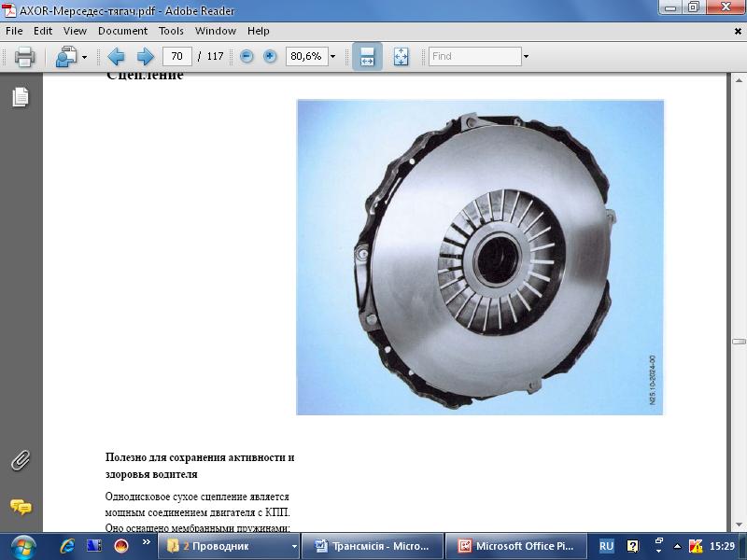The image size is (747, 560).
Task: Toggle fit one full page mode
Action: [402, 56]
